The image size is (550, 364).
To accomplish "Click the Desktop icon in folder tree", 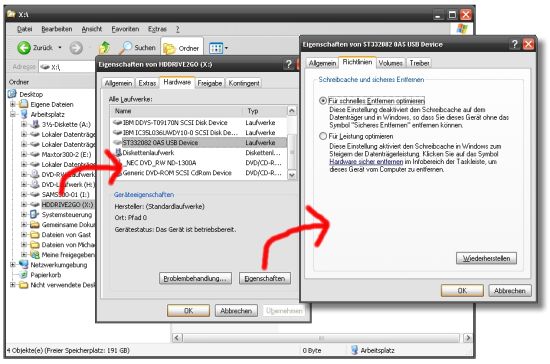I will coord(12,94).
